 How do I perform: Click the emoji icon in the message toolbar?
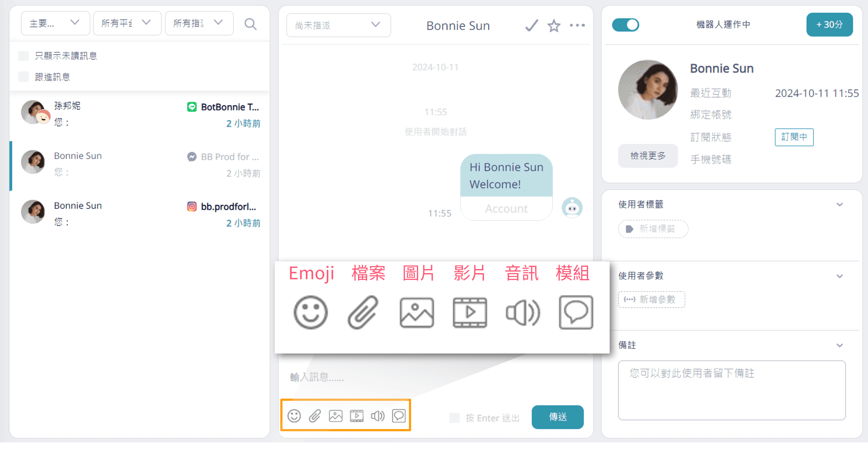(294, 415)
